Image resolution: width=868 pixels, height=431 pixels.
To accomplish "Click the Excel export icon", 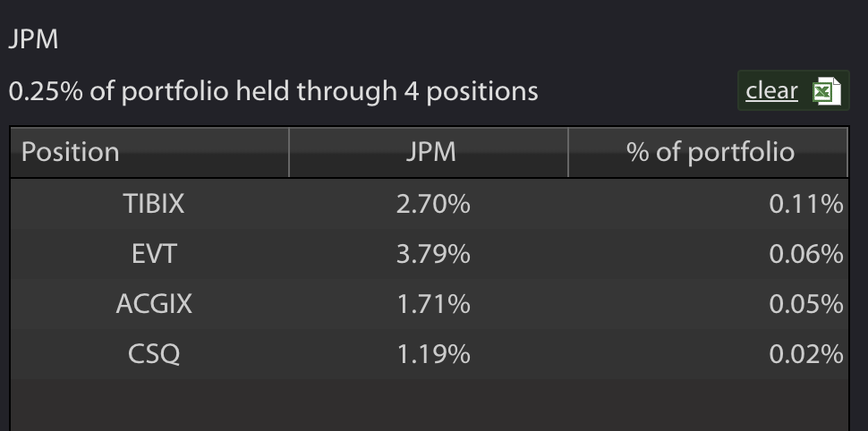I will 827,91.
